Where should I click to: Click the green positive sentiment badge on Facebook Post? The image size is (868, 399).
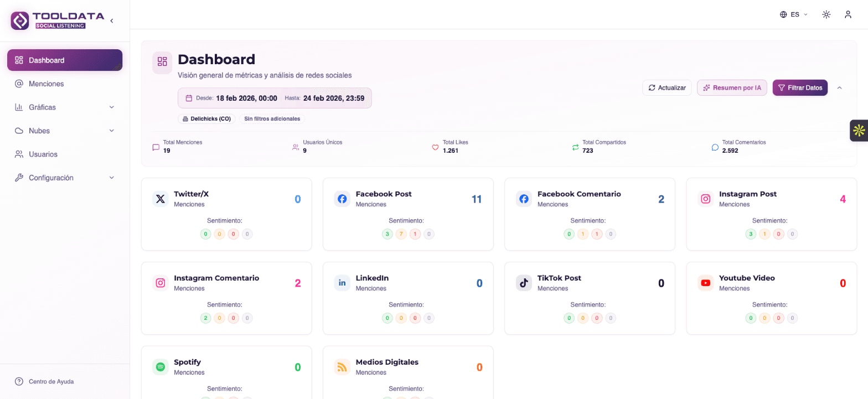coord(387,234)
